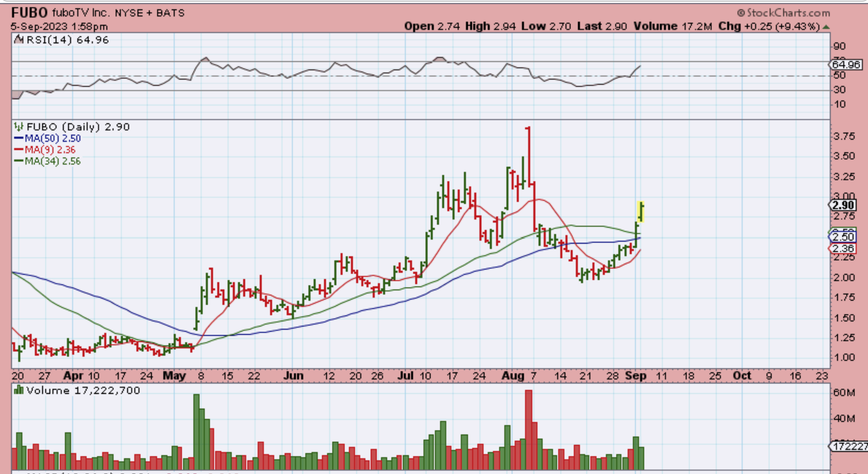Click the FUBO ticker symbol title
The image size is (868, 474).
[x=29, y=13]
